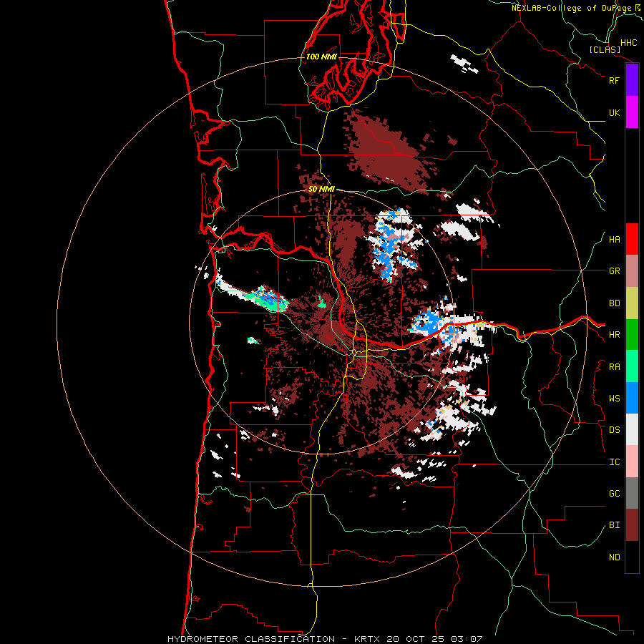This screenshot has height=644, width=644.
Task: Click the DS white legend swatch
Action: click(632, 429)
